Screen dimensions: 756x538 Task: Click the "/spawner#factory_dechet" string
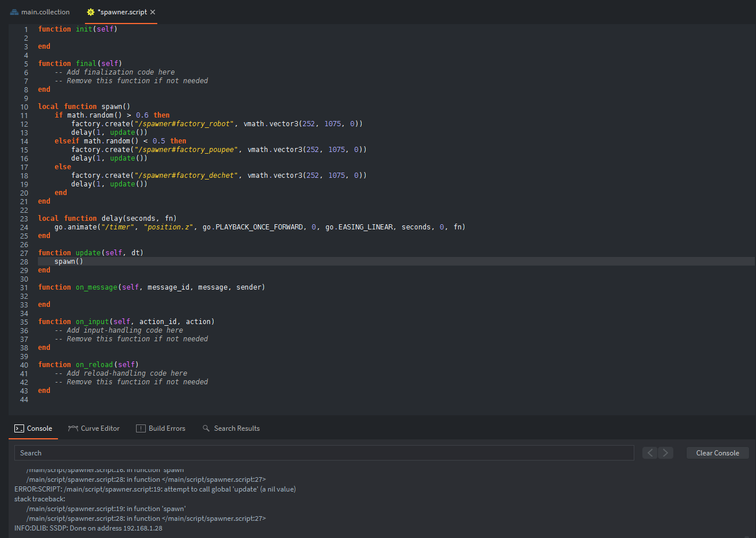coord(186,176)
